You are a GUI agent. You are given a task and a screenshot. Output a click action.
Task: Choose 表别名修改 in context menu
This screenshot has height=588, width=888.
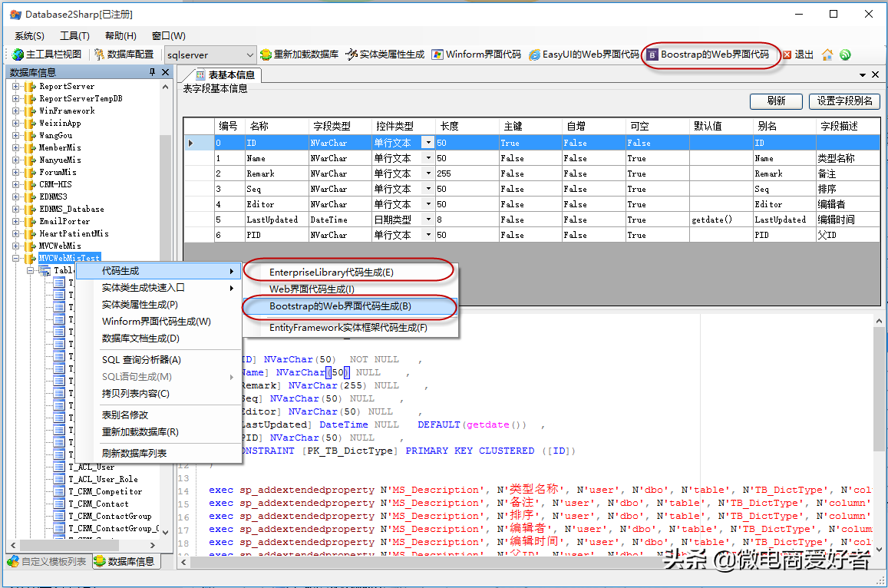[x=159, y=415]
